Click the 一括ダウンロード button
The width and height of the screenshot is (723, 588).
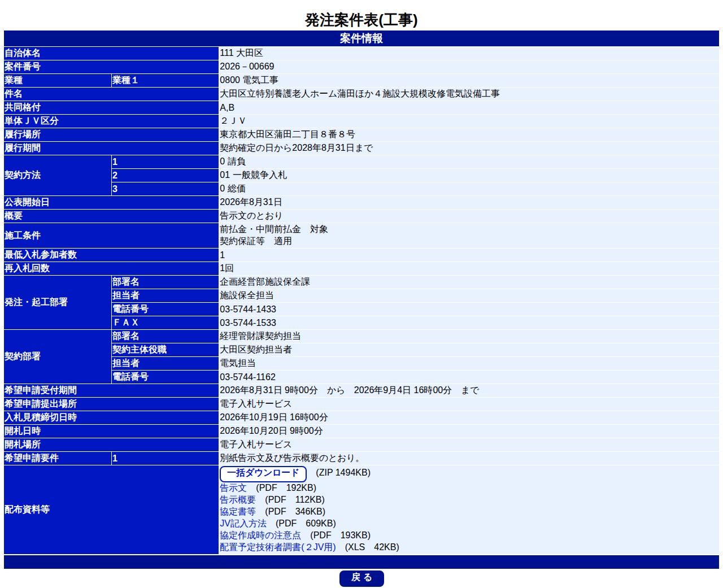tap(263, 473)
